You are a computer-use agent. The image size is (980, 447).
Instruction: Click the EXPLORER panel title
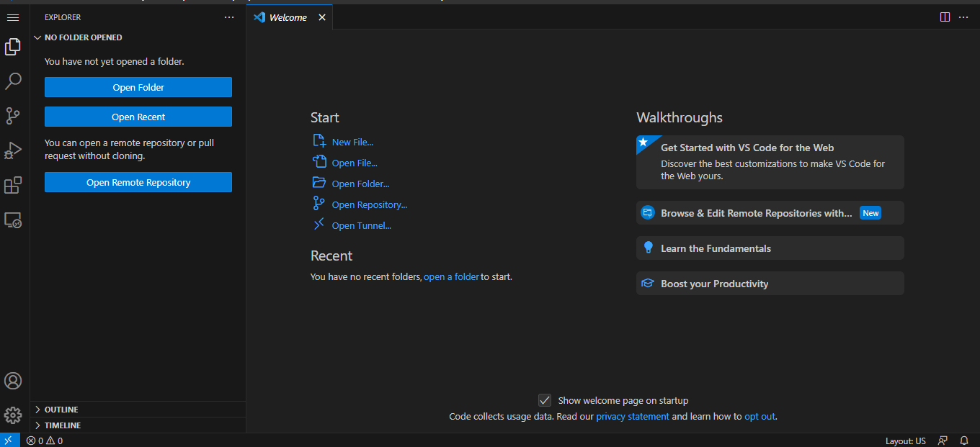tap(63, 17)
